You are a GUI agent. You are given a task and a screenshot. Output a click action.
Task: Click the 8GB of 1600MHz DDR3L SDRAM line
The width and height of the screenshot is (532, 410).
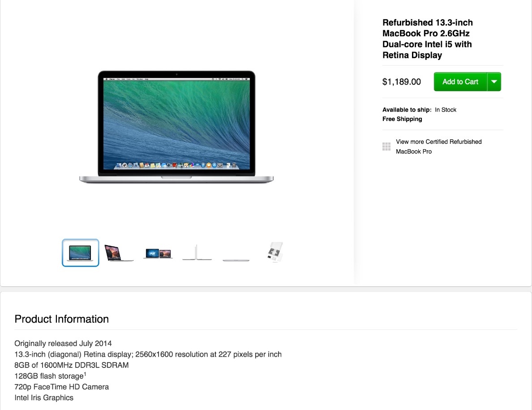pos(72,365)
